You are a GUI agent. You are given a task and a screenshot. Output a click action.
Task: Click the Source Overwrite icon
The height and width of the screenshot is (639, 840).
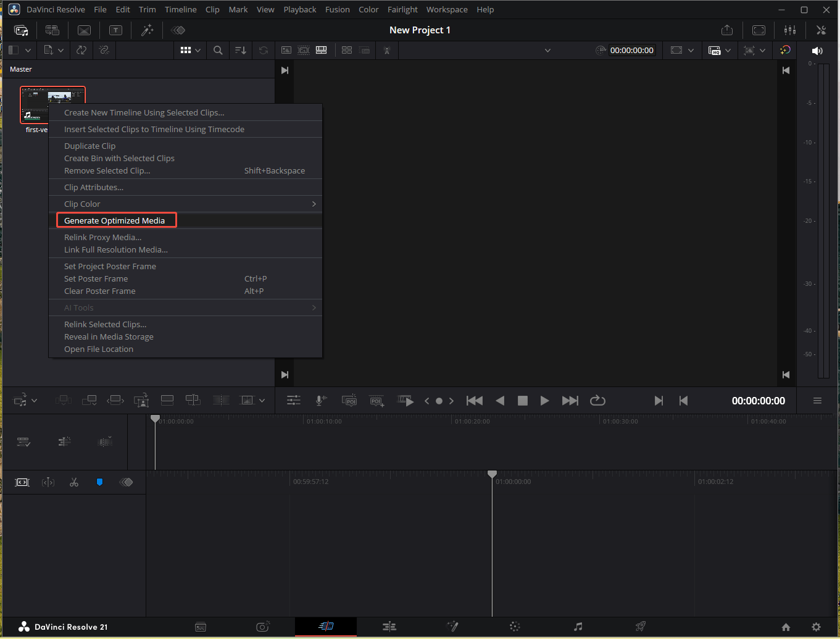[x=193, y=401]
